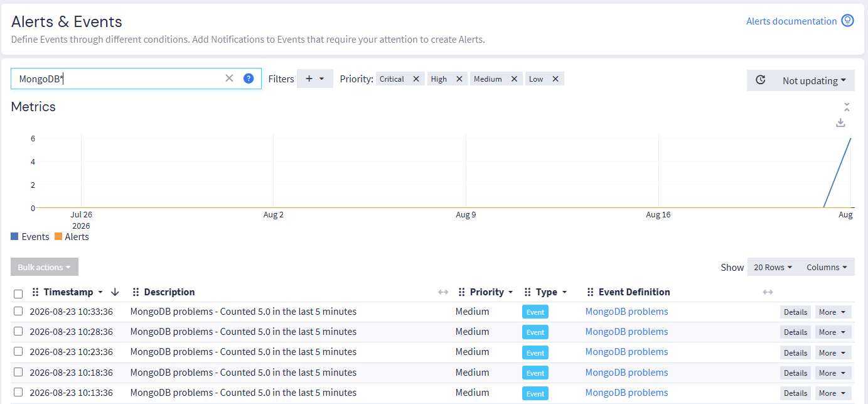
Task: Open the Columns selector dropdown
Action: click(x=827, y=267)
